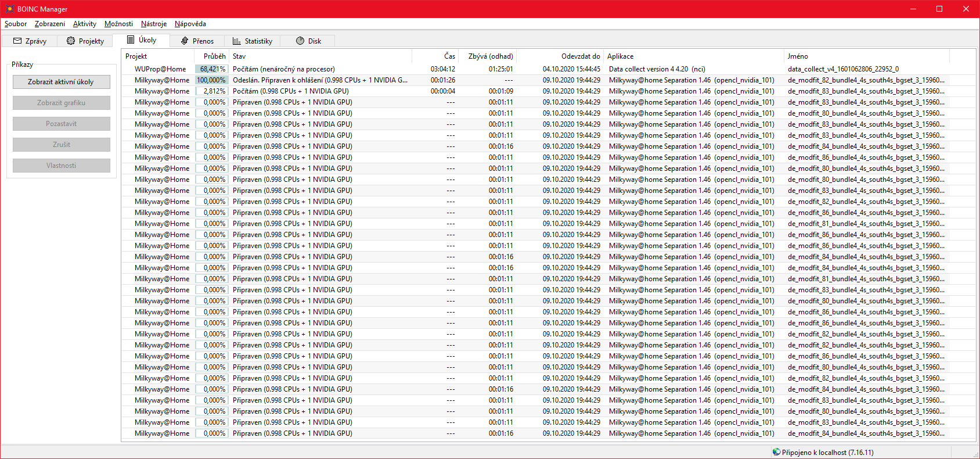Screen dimensions: 980x459
Task: Click elapsed time 00:01:26
Action: tap(443, 80)
